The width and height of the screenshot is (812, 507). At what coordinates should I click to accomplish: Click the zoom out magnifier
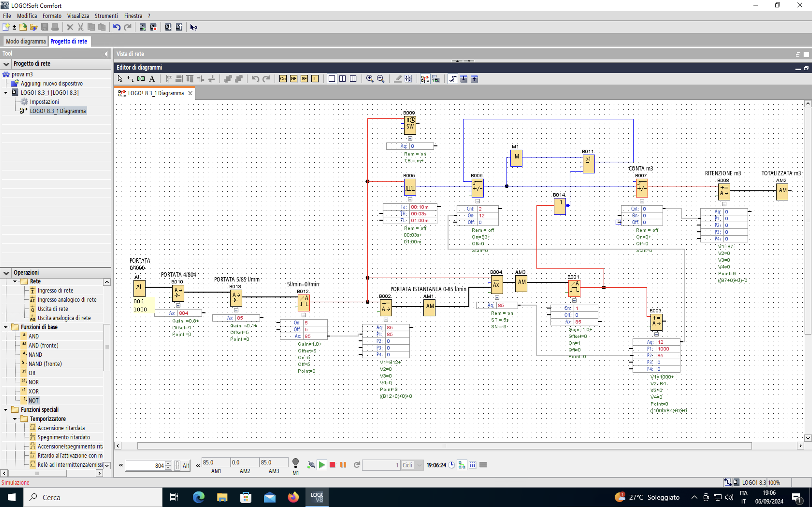(380, 79)
